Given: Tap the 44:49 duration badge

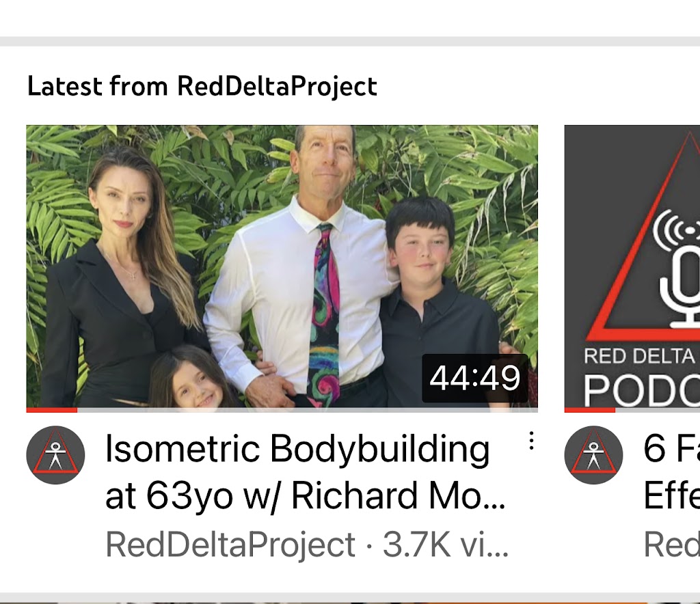Looking at the screenshot, I should 475,378.
